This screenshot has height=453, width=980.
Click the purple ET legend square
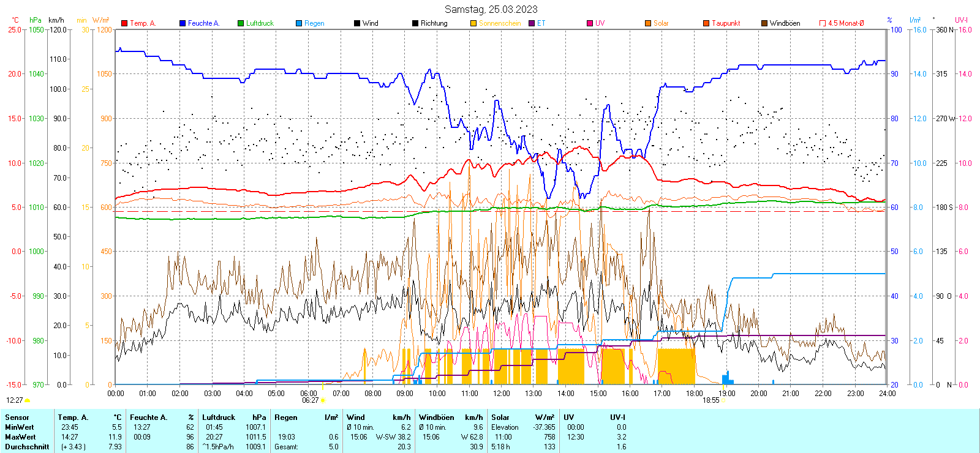(532, 23)
